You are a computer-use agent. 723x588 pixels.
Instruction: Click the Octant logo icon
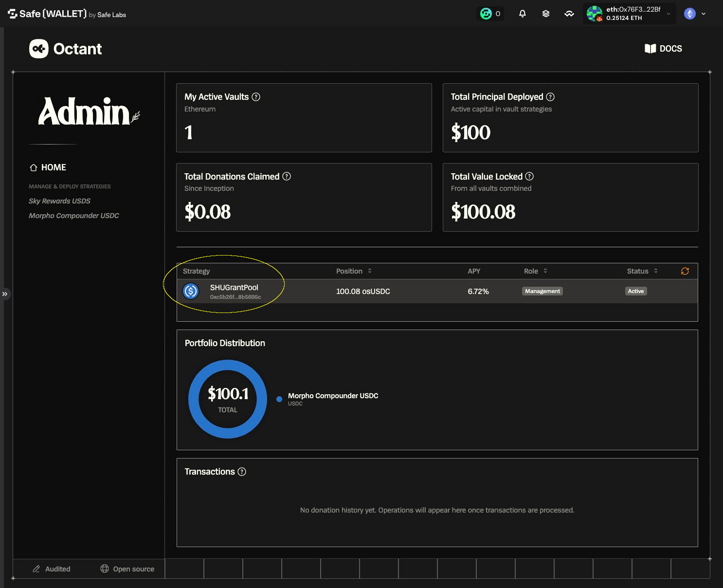[x=39, y=49]
